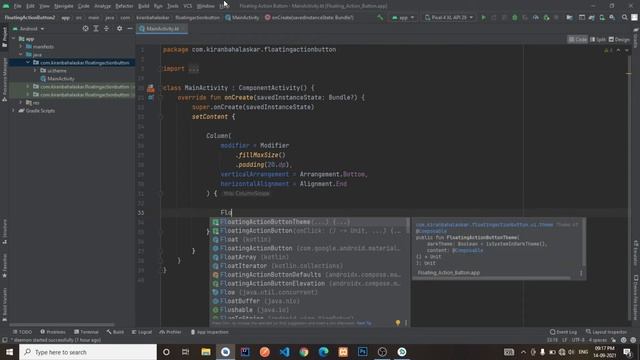
Task: Open the Event Log
Action: (563, 332)
